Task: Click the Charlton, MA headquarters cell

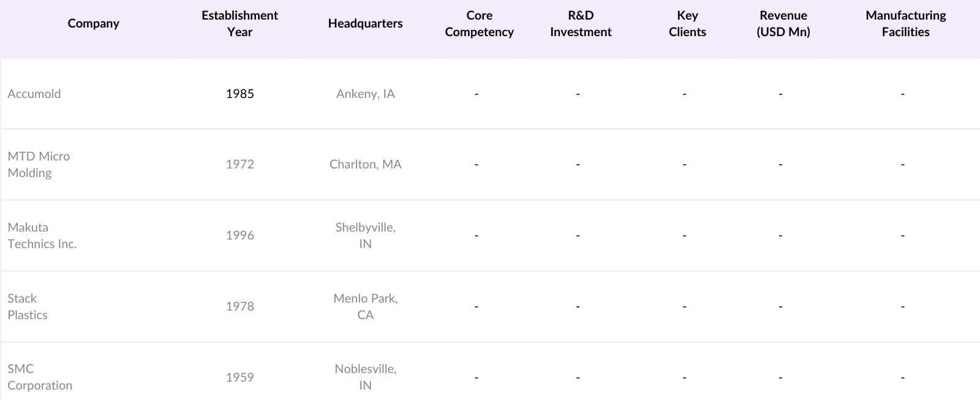Action: click(x=365, y=164)
